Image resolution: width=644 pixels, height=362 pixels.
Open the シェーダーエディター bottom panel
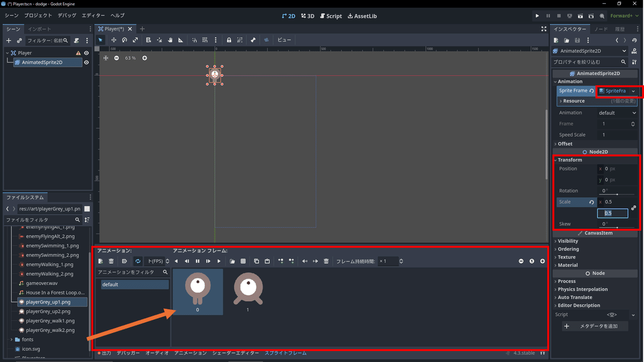pos(236,353)
